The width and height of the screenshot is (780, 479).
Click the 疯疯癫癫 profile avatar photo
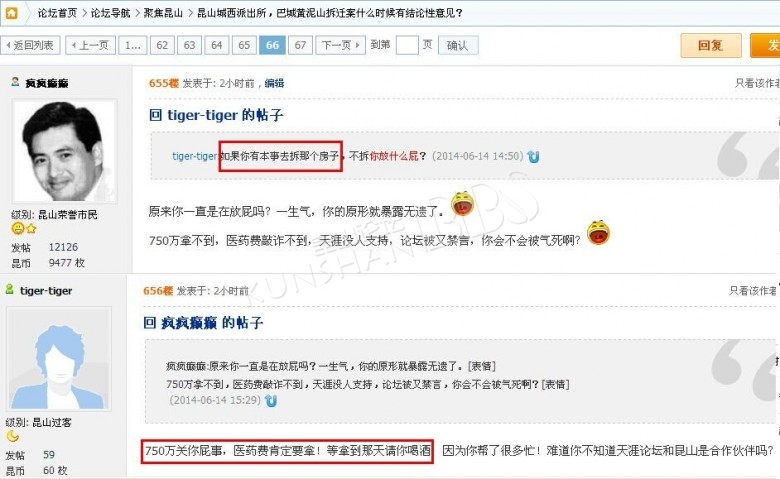pos(65,151)
